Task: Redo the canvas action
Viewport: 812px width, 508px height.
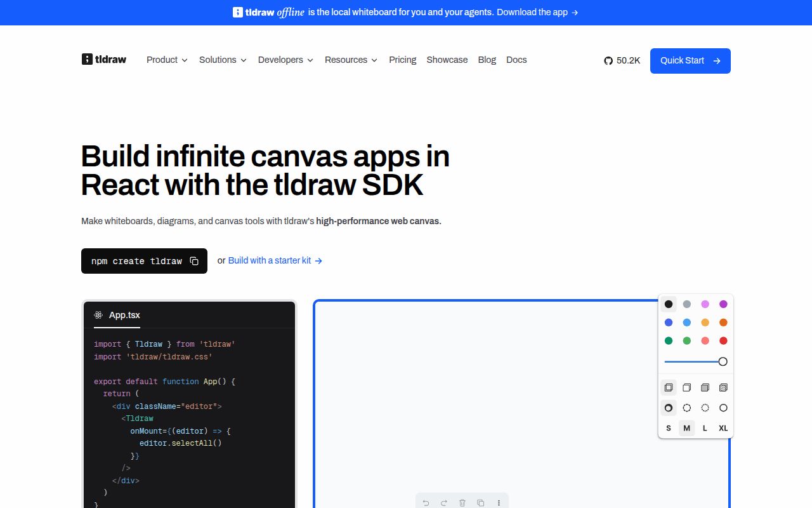Action: pos(444,503)
